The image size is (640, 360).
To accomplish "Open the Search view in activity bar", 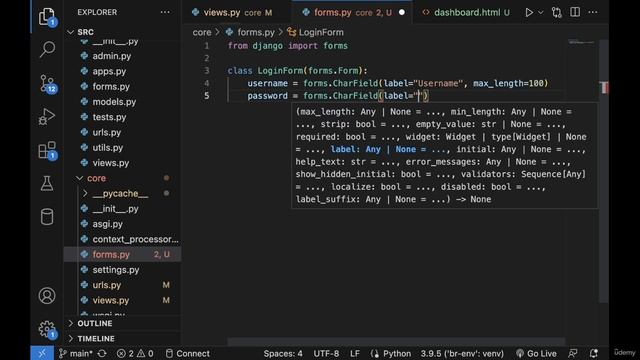I will click(x=47, y=49).
